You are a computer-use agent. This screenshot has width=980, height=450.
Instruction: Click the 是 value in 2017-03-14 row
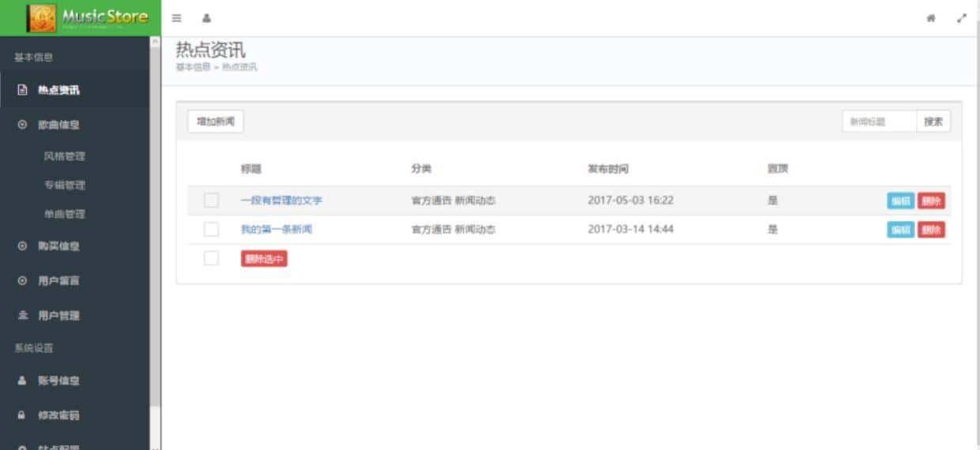(x=772, y=230)
